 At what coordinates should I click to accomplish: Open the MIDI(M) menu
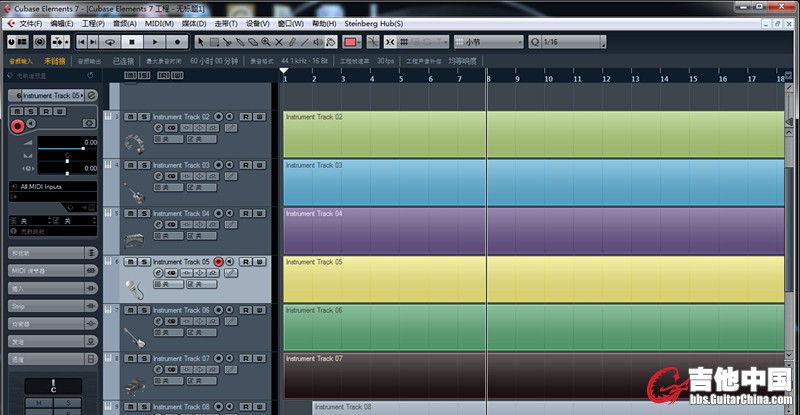coord(159,23)
